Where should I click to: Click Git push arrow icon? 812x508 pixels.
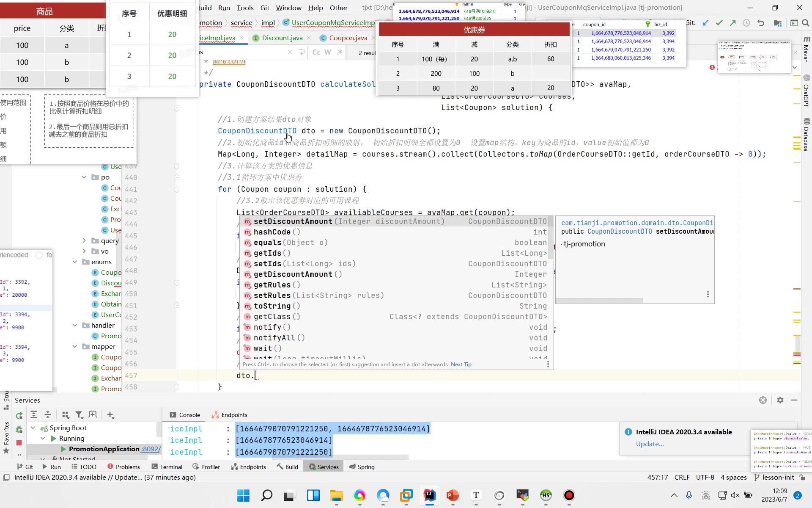click(x=732, y=23)
